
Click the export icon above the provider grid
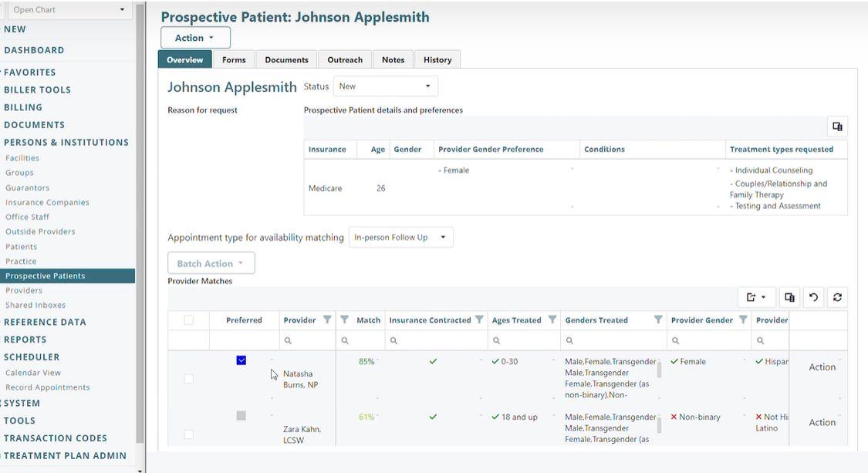[x=755, y=297]
